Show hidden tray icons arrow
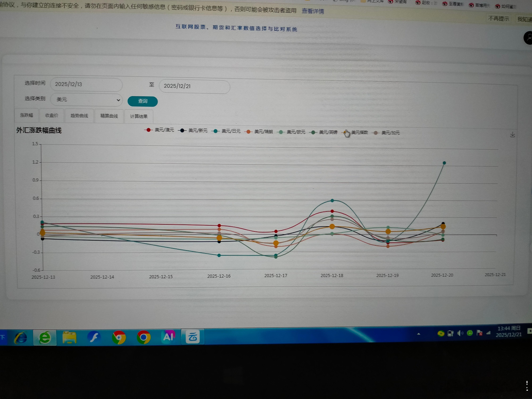 (418, 334)
